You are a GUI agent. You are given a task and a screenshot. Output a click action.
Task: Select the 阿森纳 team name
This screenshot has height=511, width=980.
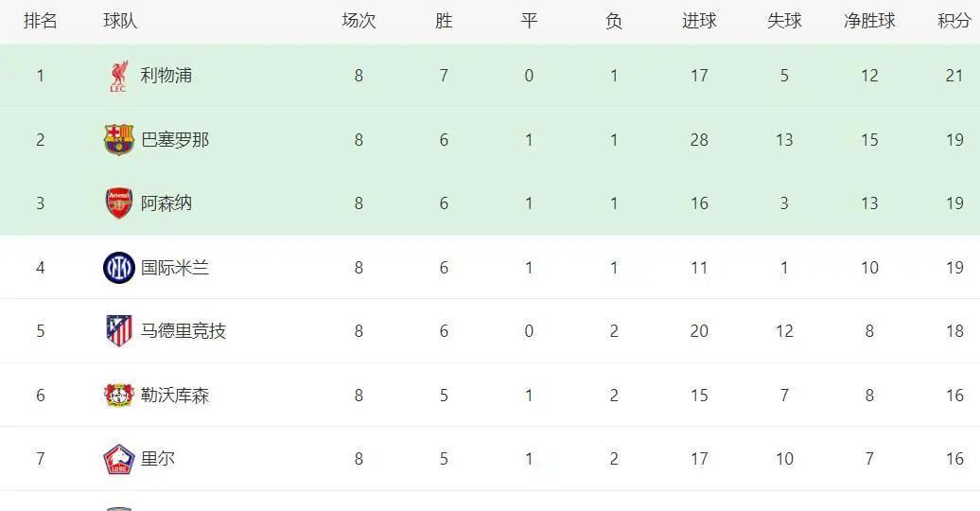166,203
